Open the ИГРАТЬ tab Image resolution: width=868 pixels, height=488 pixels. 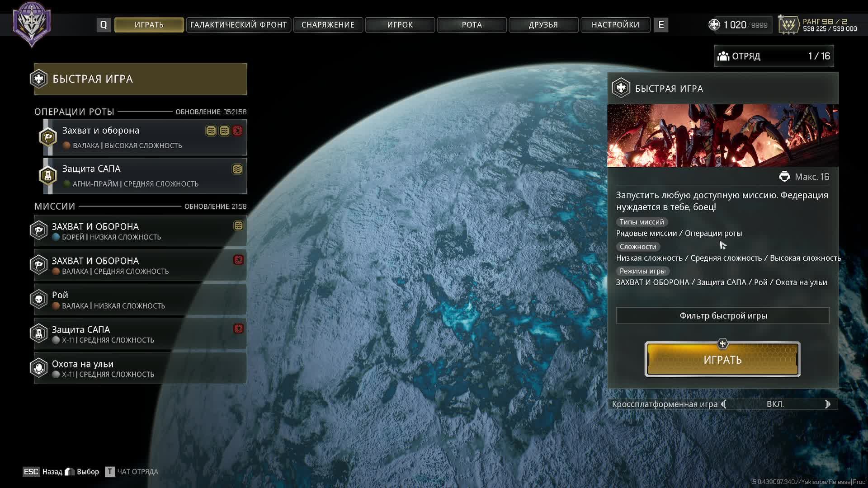[149, 25]
